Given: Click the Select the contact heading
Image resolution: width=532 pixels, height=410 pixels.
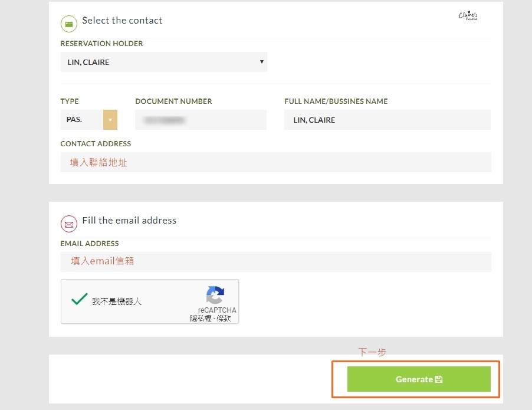Looking at the screenshot, I should [122, 21].
